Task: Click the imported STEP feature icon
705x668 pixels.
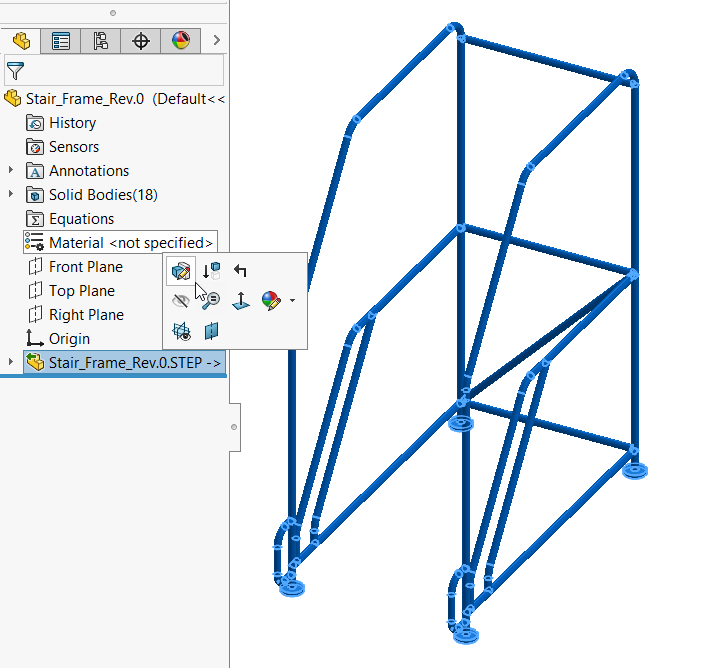Action: click(x=35, y=361)
